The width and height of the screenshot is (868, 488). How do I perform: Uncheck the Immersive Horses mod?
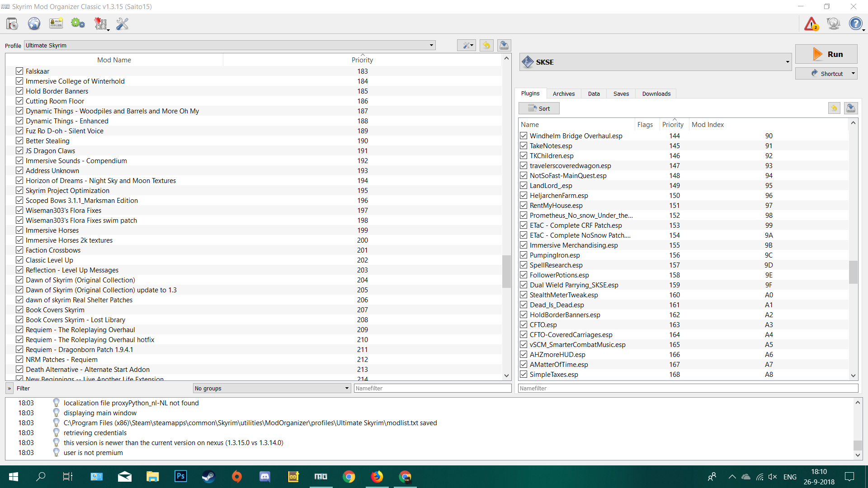(19, 230)
